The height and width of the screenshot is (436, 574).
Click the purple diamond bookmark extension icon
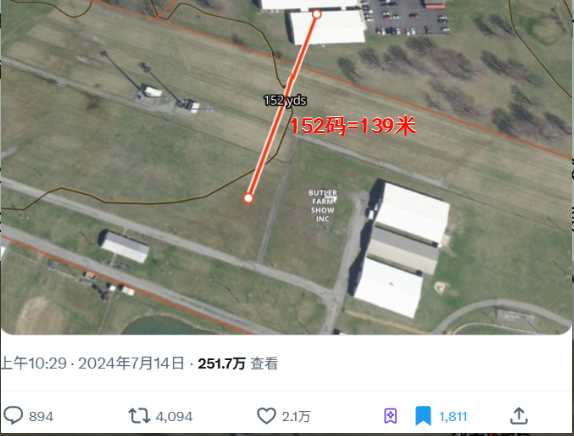coord(390,416)
